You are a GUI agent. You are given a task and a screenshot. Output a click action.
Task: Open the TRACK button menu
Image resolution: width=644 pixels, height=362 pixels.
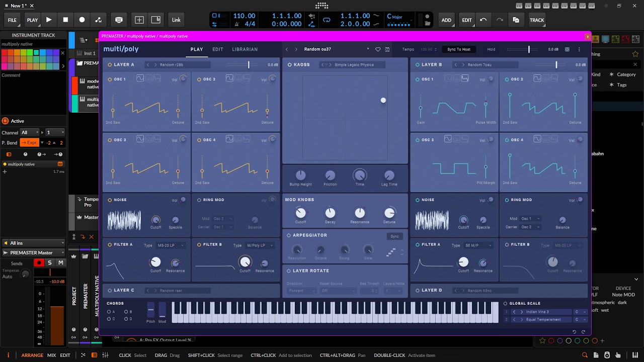coord(537,20)
